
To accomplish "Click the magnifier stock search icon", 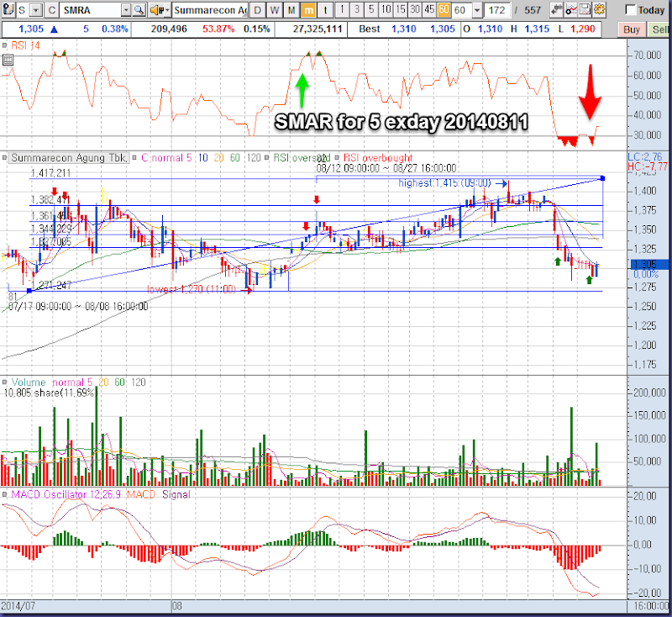I will [139, 10].
